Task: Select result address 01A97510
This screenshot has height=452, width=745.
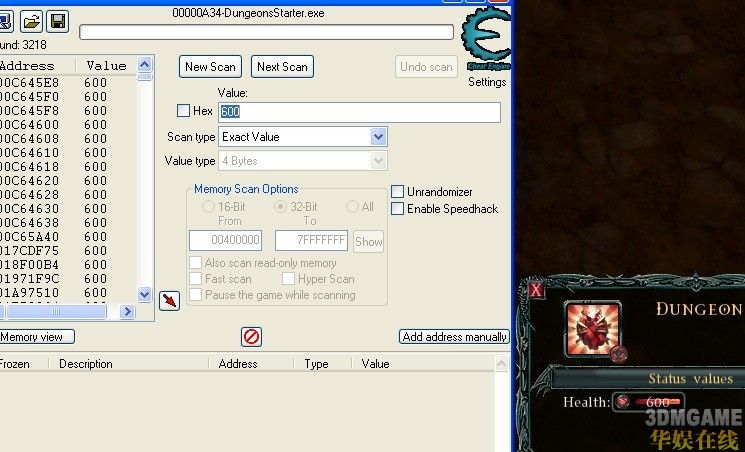Action: coord(29,293)
